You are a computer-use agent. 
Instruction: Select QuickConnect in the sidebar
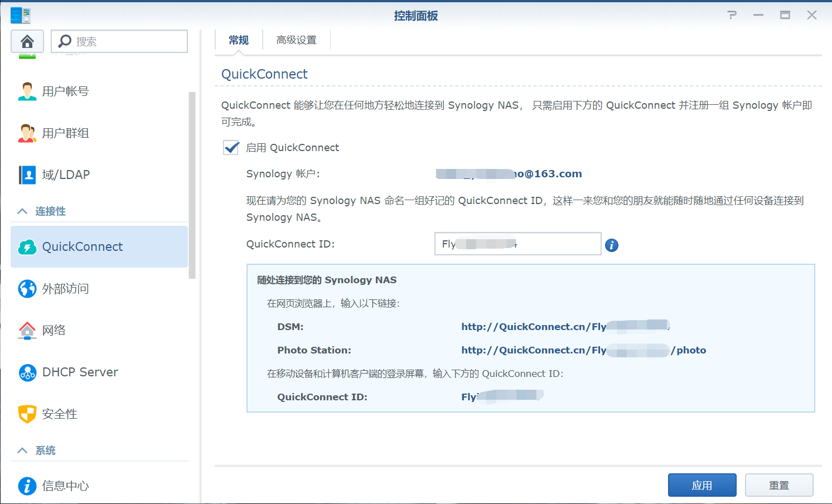click(x=99, y=247)
